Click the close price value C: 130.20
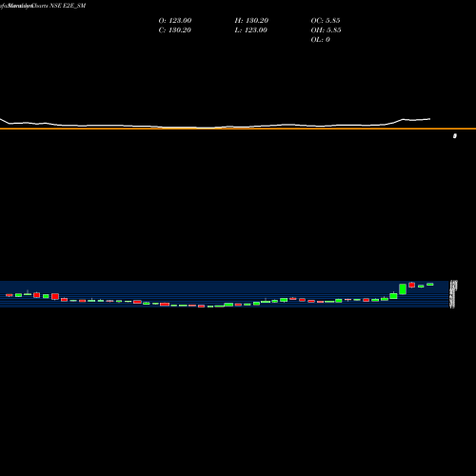This screenshot has height=476, width=476. pos(175,30)
